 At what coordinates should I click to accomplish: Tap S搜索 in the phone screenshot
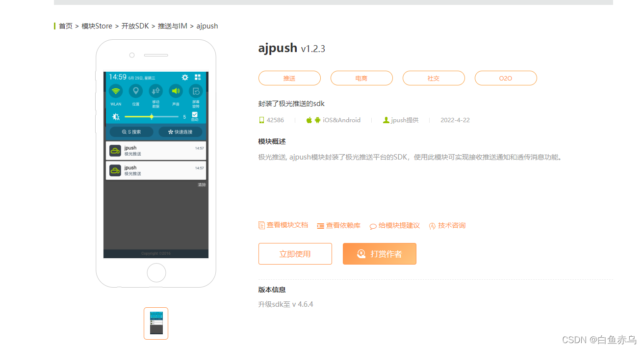(131, 132)
